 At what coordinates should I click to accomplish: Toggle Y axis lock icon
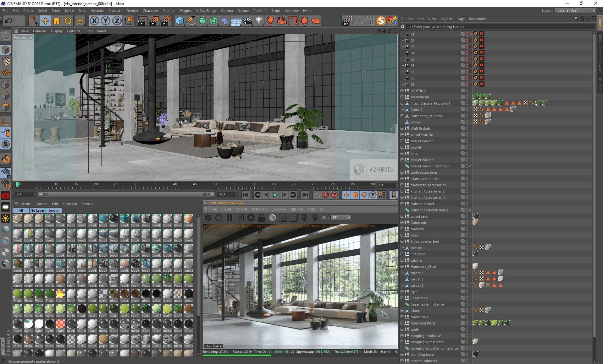[106, 21]
